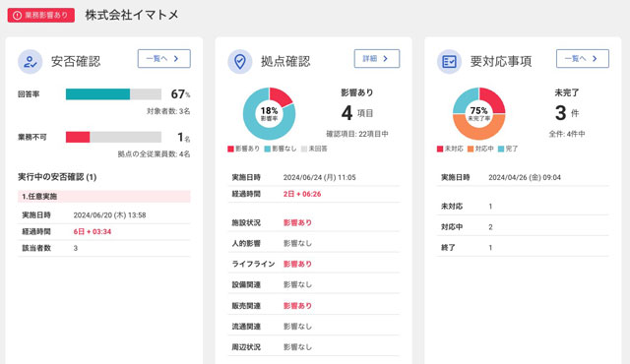Click the red 影響あり legend square
This screenshot has width=630, height=364.
pos(230,149)
